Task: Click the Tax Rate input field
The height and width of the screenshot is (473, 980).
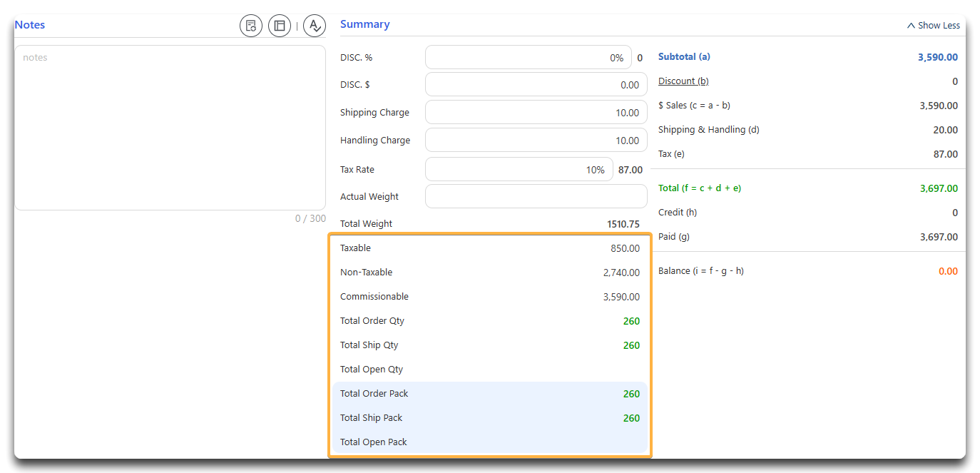Action: point(519,169)
